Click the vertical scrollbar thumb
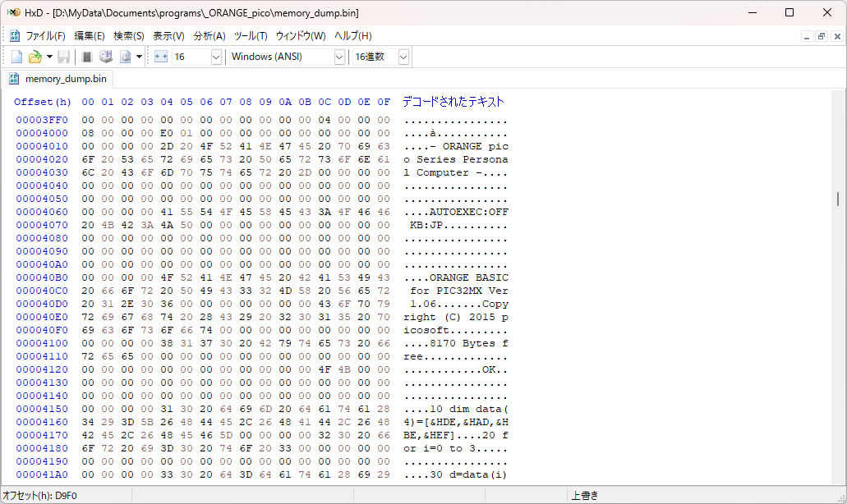The height and width of the screenshot is (504, 847). coord(838,199)
